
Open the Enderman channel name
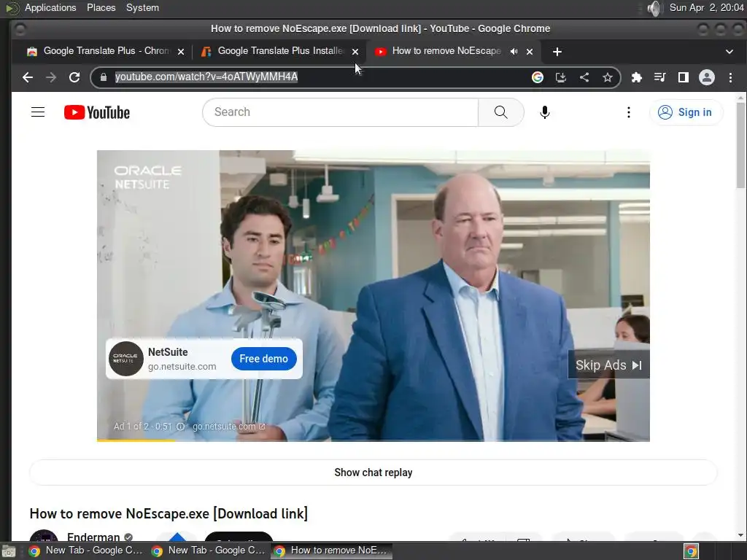coord(93,537)
